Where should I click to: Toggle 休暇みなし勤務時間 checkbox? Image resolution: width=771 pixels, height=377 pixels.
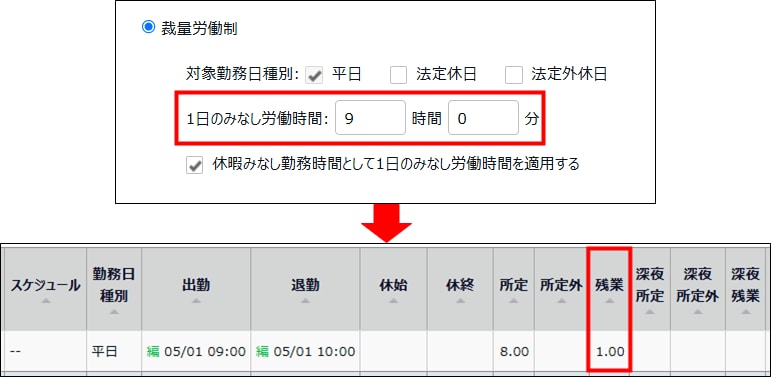pyautogui.click(x=195, y=165)
